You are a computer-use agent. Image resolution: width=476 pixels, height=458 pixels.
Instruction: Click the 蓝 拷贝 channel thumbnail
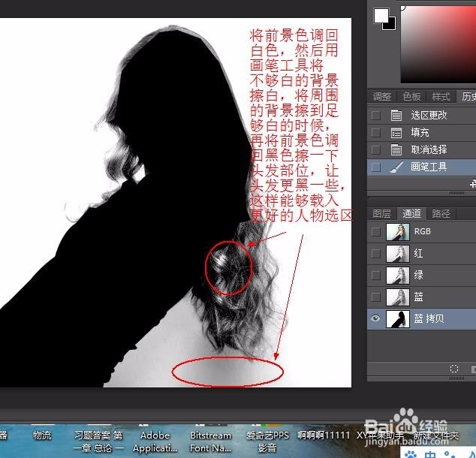click(x=398, y=319)
